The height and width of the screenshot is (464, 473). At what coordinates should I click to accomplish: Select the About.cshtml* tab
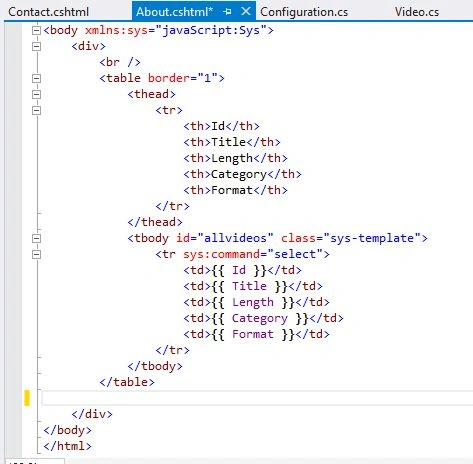click(x=174, y=12)
